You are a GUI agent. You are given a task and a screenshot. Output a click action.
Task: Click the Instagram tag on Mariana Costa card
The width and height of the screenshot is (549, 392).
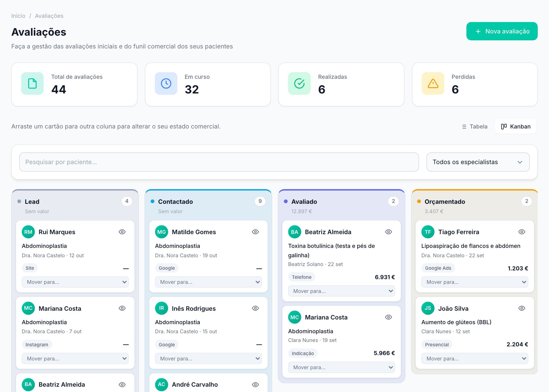click(37, 344)
